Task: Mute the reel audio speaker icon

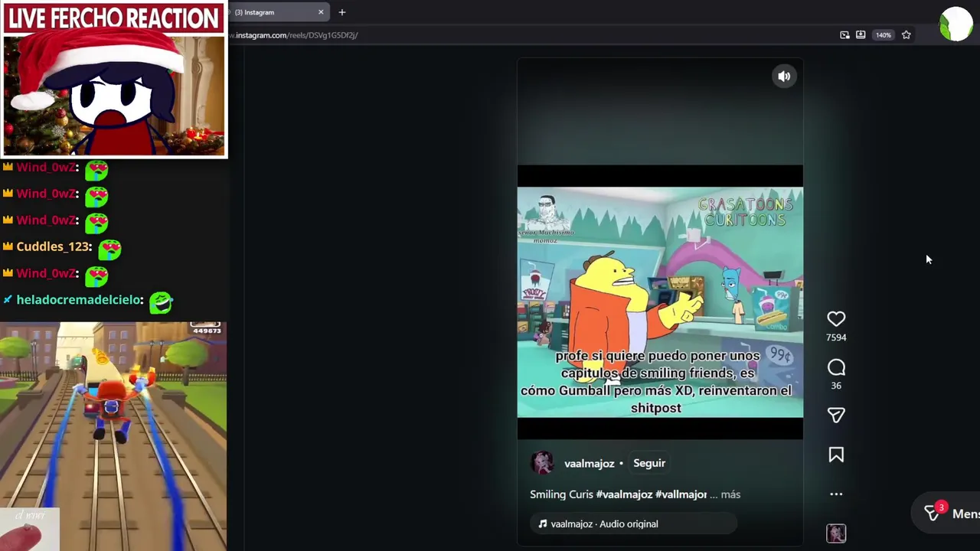Action: (x=784, y=76)
